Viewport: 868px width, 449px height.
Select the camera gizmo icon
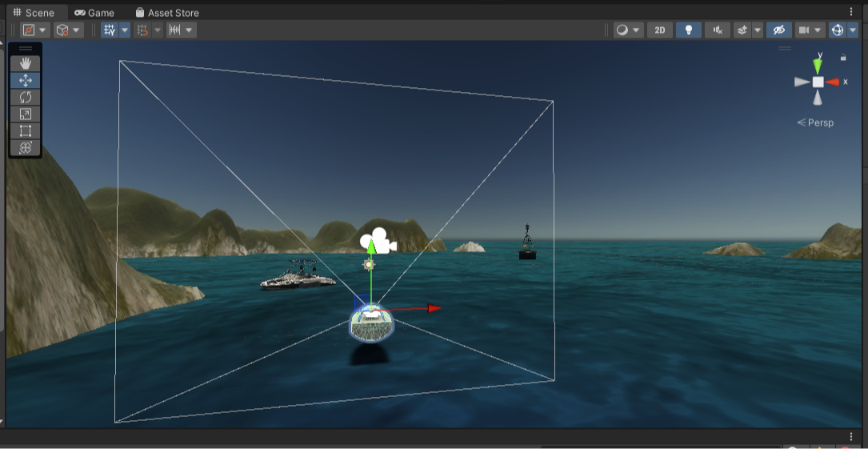coord(379,240)
